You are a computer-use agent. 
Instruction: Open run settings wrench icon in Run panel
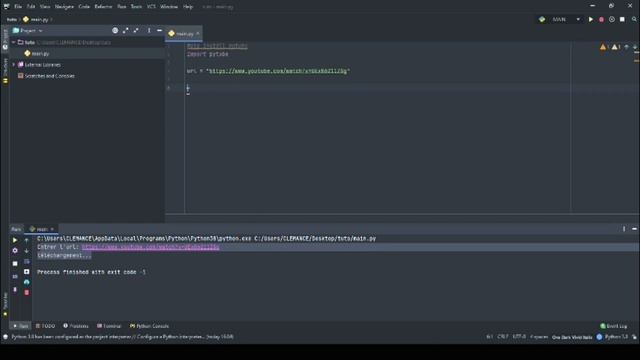pyautogui.click(x=15, y=251)
